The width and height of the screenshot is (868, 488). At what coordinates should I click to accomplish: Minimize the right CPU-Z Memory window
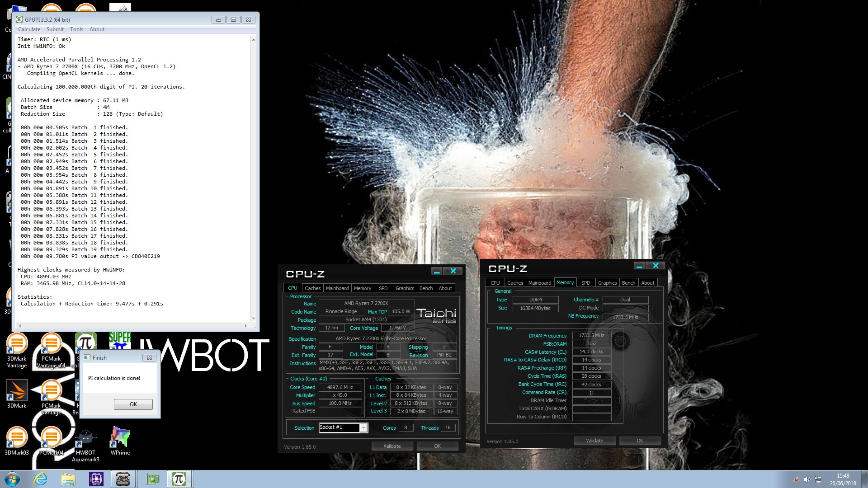639,266
